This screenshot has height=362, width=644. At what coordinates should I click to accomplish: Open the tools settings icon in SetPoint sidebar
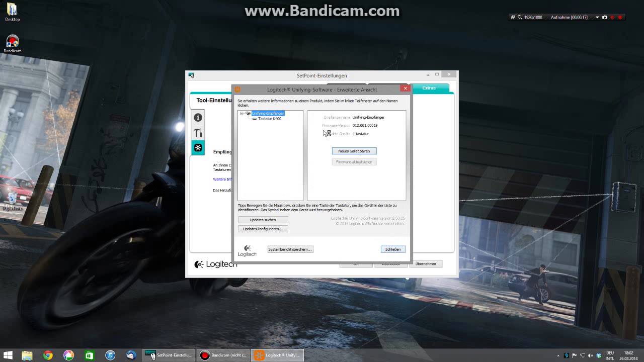198,133
